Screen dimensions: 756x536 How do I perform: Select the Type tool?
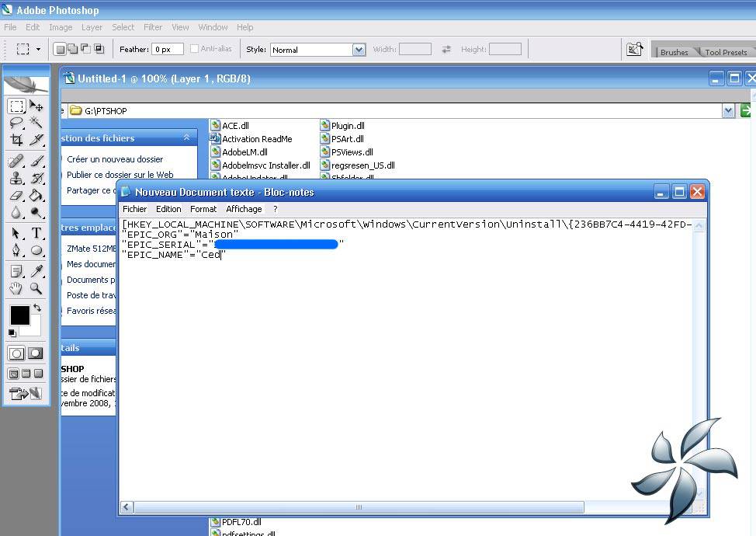[x=36, y=234]
